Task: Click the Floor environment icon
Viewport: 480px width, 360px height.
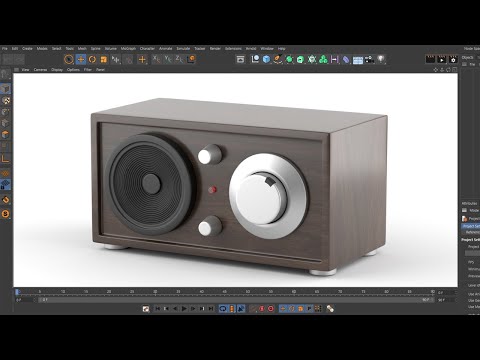Action: coord(358,60)
